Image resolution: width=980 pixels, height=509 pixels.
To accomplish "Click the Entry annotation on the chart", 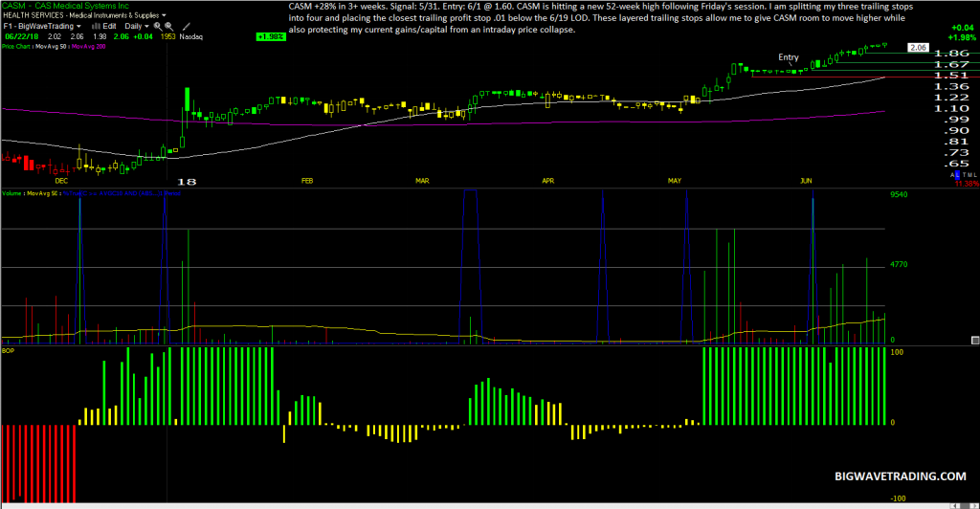I will click(789, 56).
